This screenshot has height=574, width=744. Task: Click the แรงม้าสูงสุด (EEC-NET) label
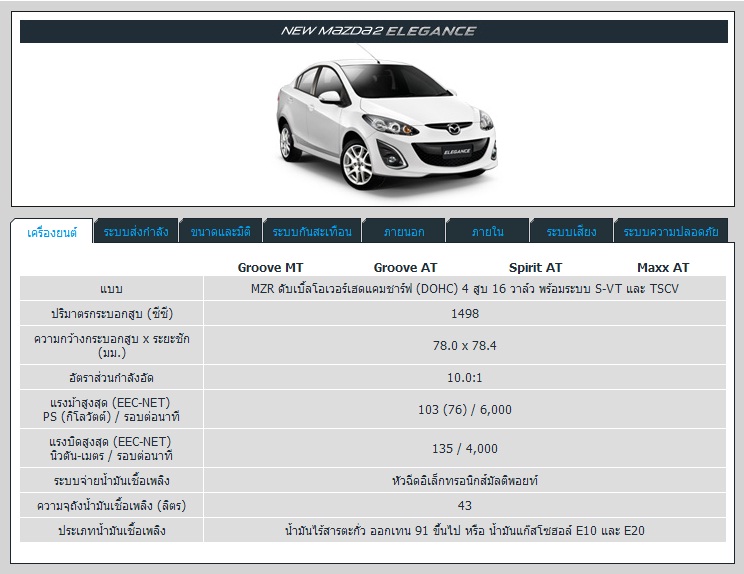pos(112,409)
